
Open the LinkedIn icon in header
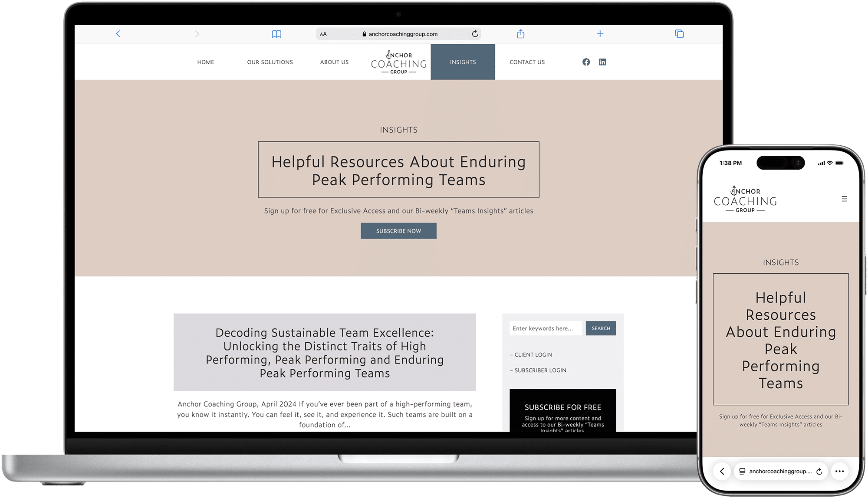click(602, 62)
